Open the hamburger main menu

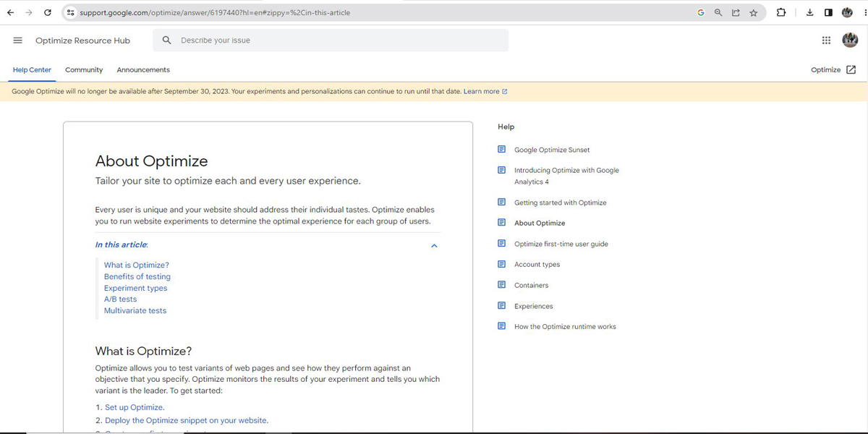[18, 41]
